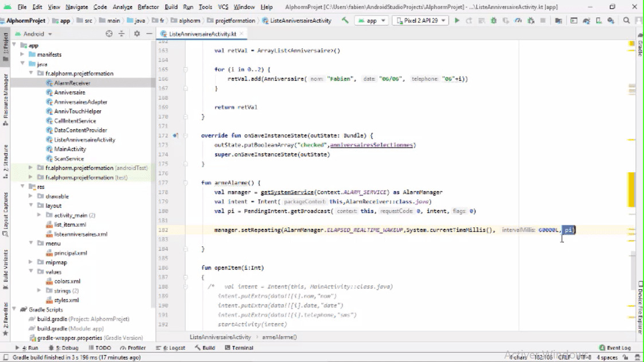Collapse All in the Project panel
644x362 pixels.
click(x=122, y=34)
